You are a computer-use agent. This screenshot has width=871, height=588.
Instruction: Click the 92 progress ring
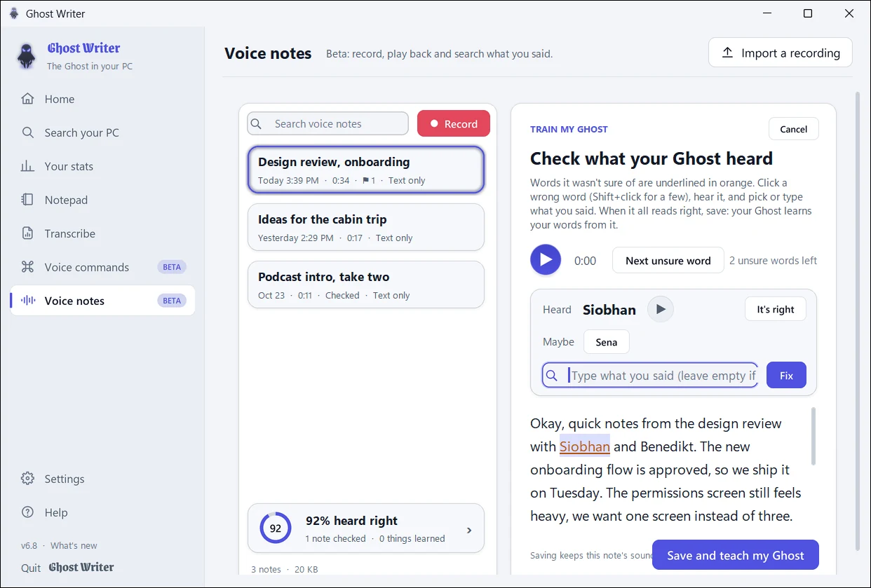point(276,528)
